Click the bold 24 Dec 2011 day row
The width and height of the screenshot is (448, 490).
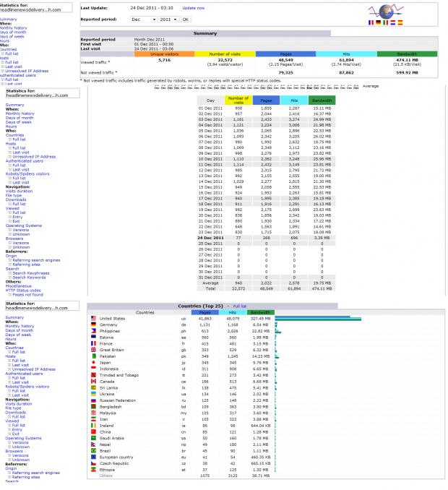pyautogui.click(x=266, y=238)
